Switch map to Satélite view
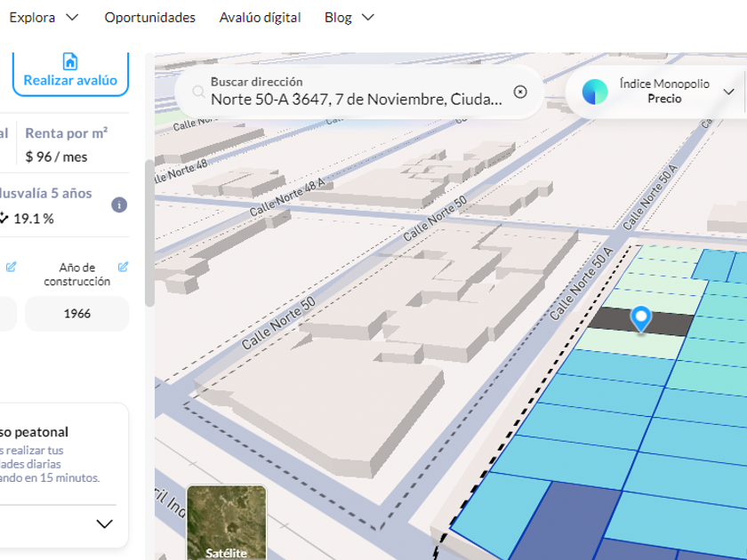Screen dimensions: 747x560 point(226,523)
